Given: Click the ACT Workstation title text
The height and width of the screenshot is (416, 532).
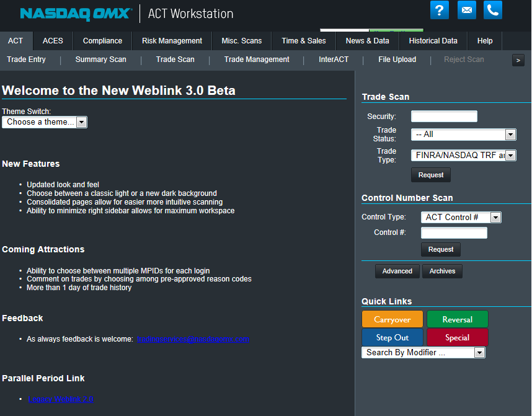Looking at the screenshot, I should [191, 14].
